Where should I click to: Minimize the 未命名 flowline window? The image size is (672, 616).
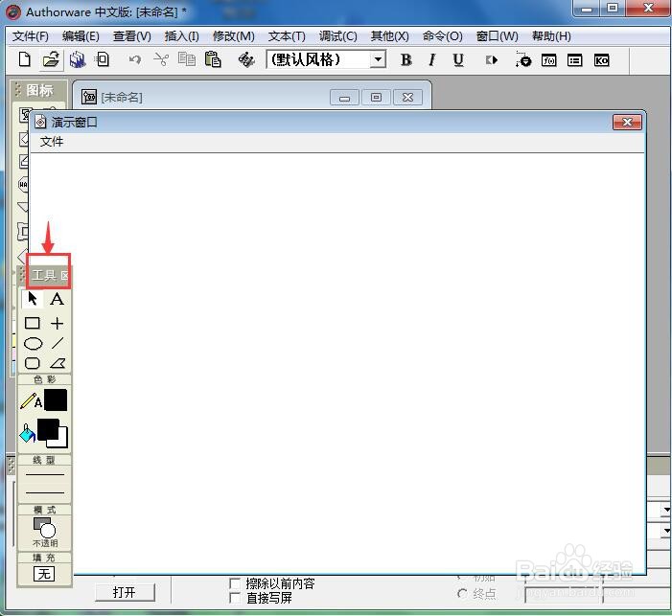344,98
